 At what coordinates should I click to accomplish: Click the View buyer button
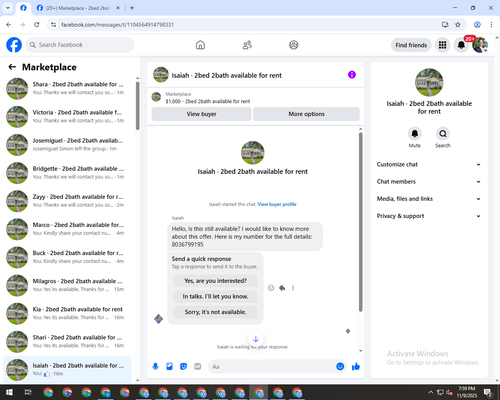[201, 114]
